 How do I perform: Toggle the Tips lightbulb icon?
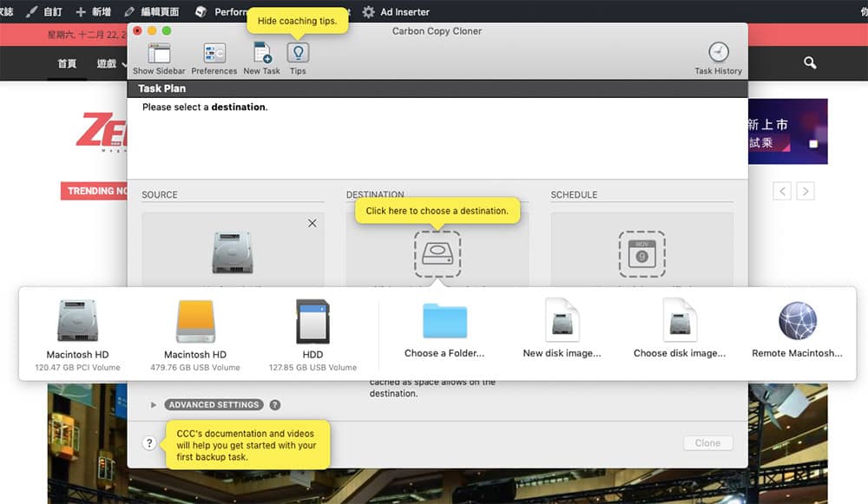298,53
